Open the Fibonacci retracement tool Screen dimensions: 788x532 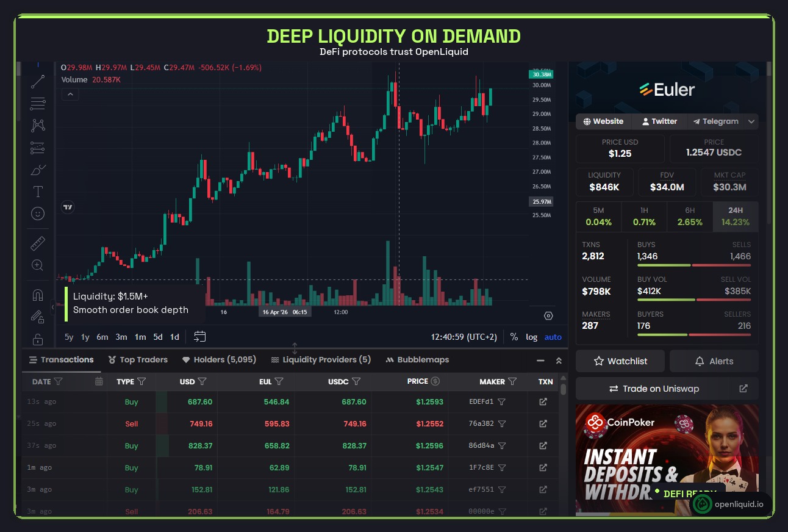click(37, 104)
